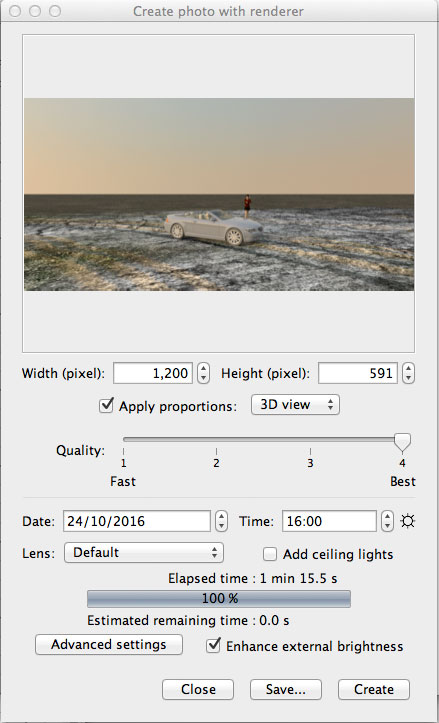Open the Lens Default dropdown
Image resolution: width=439 pixels, height=723 pixels.
pos(144,552)
